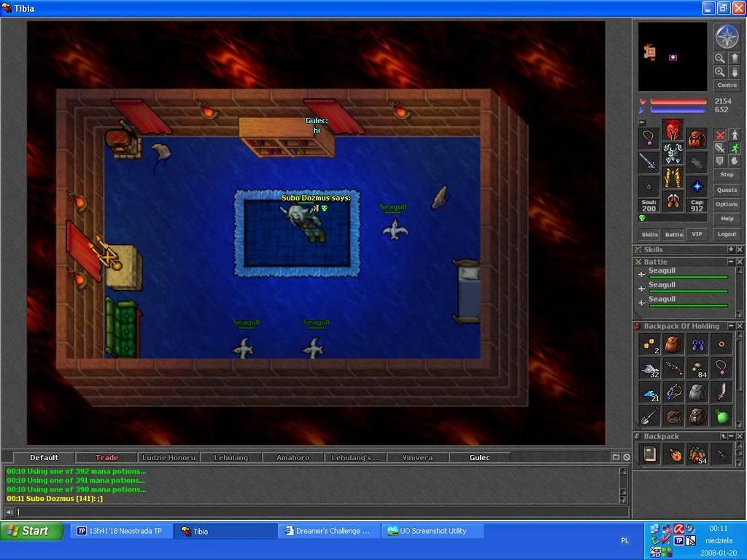Viewport: 747px width, 560px height.
Task: Click the Stop button
Action: pos(727,175)
